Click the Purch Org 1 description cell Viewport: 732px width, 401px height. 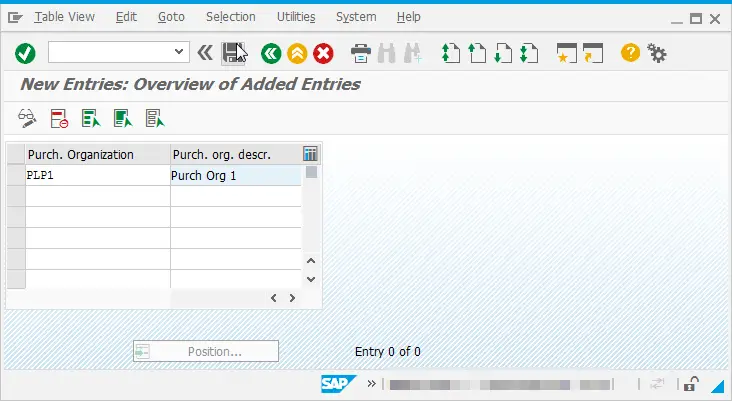236,175
